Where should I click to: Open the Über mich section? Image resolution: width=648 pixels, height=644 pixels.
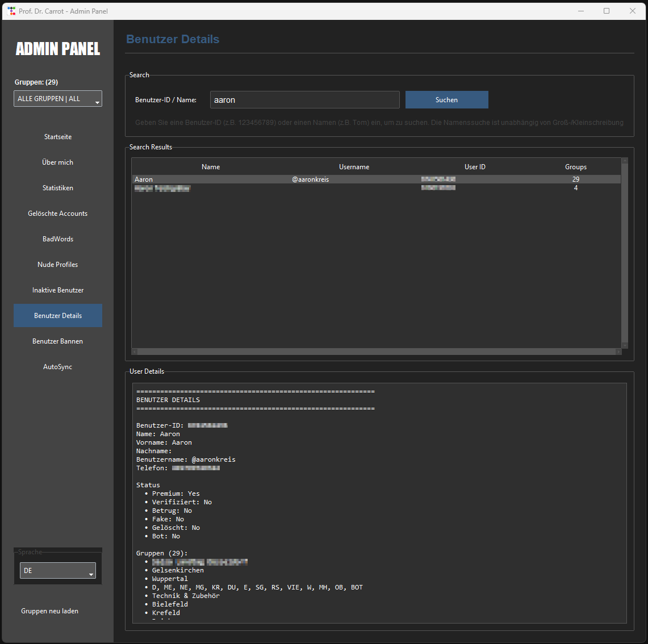58,162
